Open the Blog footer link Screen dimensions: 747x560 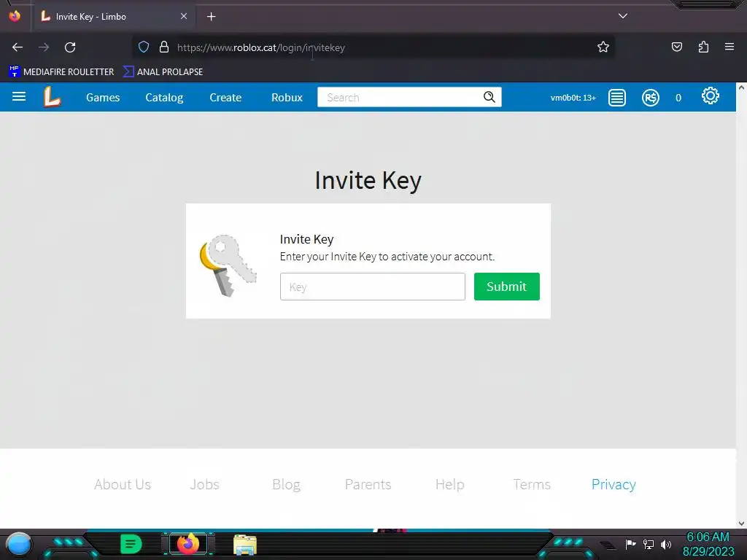point(286,484)
